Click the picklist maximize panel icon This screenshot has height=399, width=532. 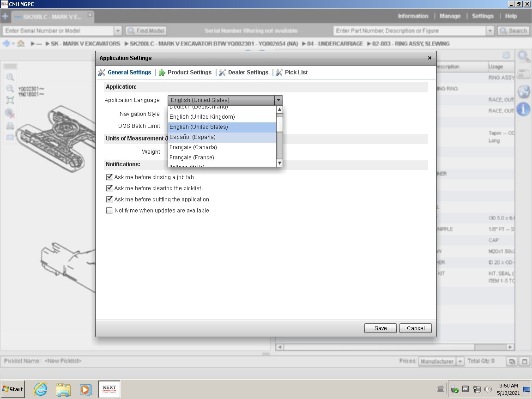point(524,361)
